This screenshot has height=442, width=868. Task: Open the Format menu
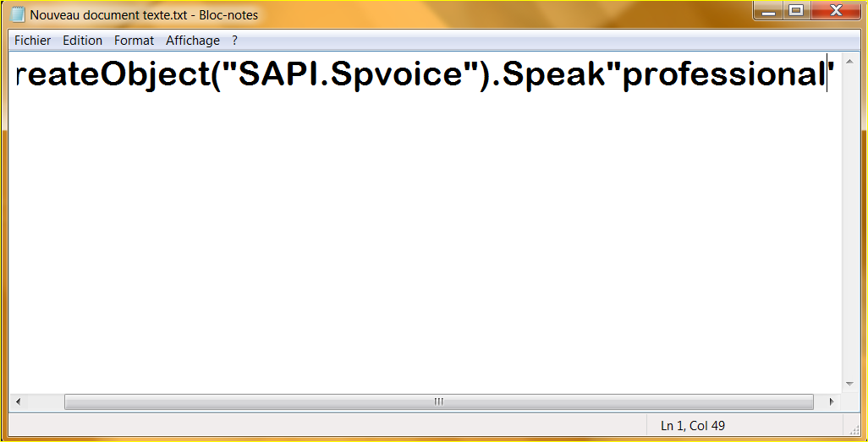(134, 41)
